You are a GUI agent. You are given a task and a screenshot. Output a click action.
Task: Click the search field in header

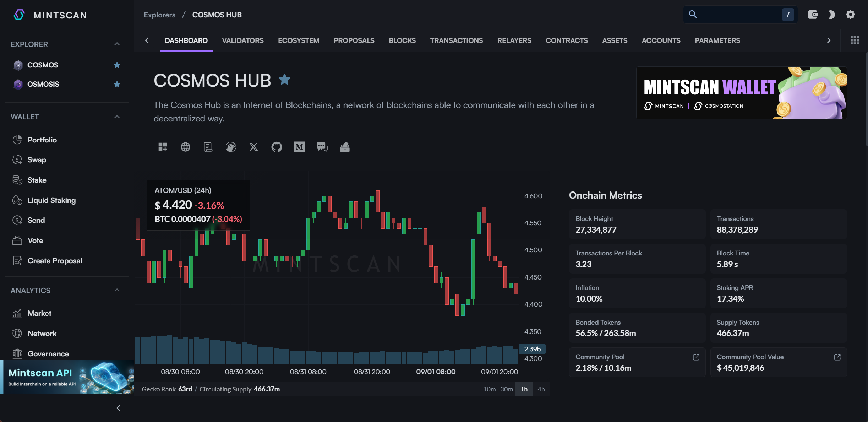(740, 15)
